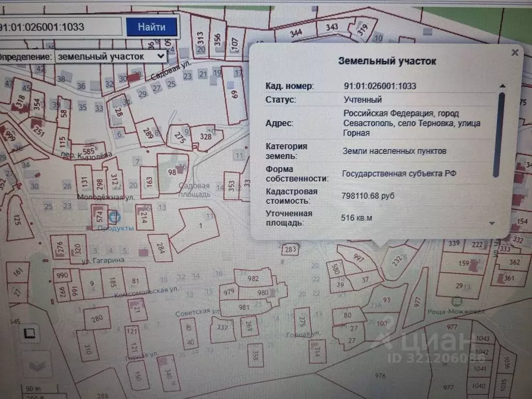The height and width of the screenshot is (399, 532).
Task: Select the cadastral number 91:01:026001:1033 value
Action: (380, 86)
